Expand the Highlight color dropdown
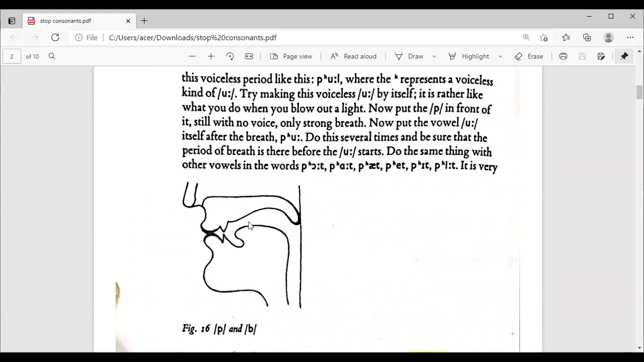The height and width of the screenshot is (362, 644). (500, 56)
